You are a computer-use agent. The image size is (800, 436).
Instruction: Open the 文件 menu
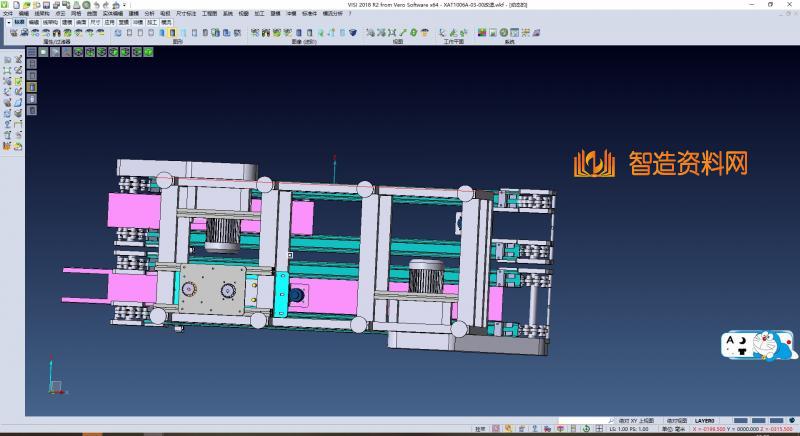7,13
